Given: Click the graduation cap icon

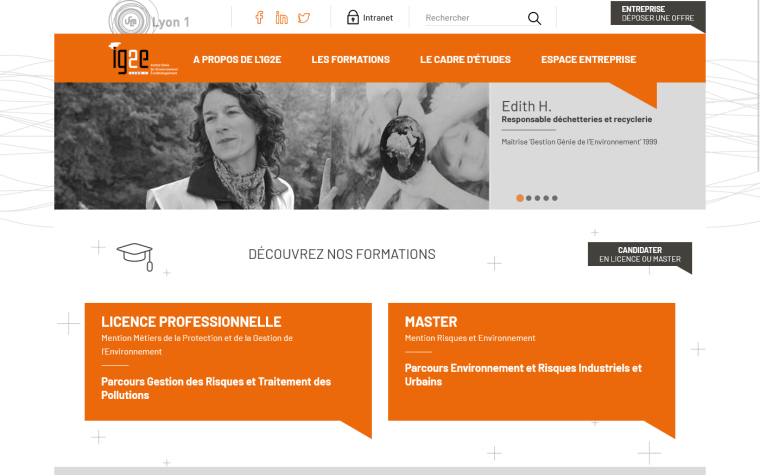Looking at the screenshot, I should click(134, 255).
